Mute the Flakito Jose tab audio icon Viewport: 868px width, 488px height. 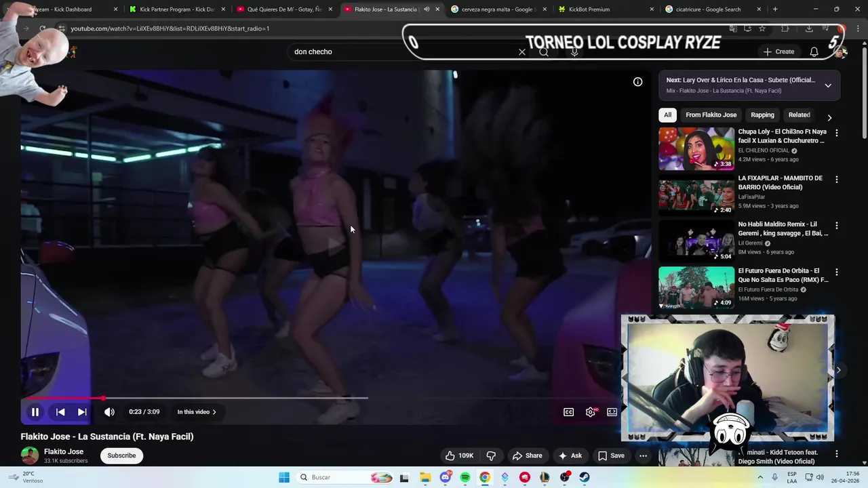(427, 9)
